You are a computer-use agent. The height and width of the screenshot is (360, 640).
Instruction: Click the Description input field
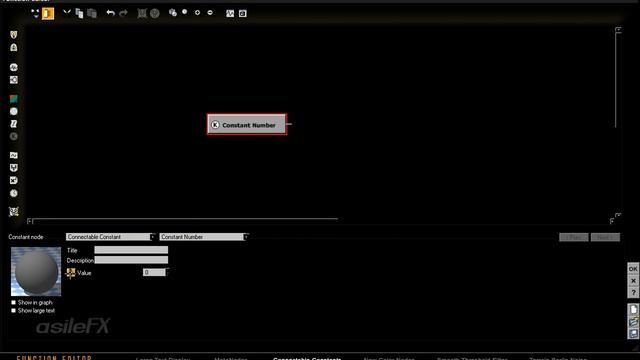coord(131,260)
